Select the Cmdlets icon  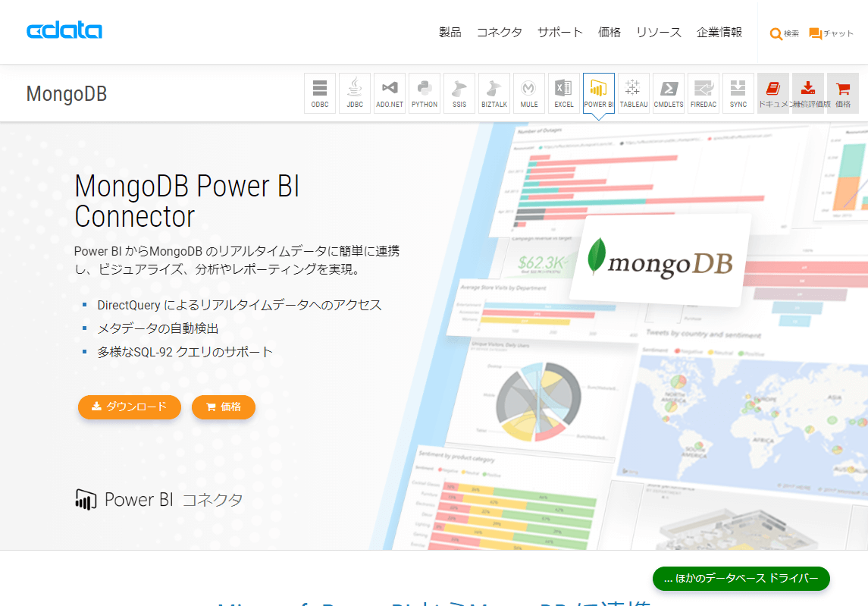(x=669, y=93)
